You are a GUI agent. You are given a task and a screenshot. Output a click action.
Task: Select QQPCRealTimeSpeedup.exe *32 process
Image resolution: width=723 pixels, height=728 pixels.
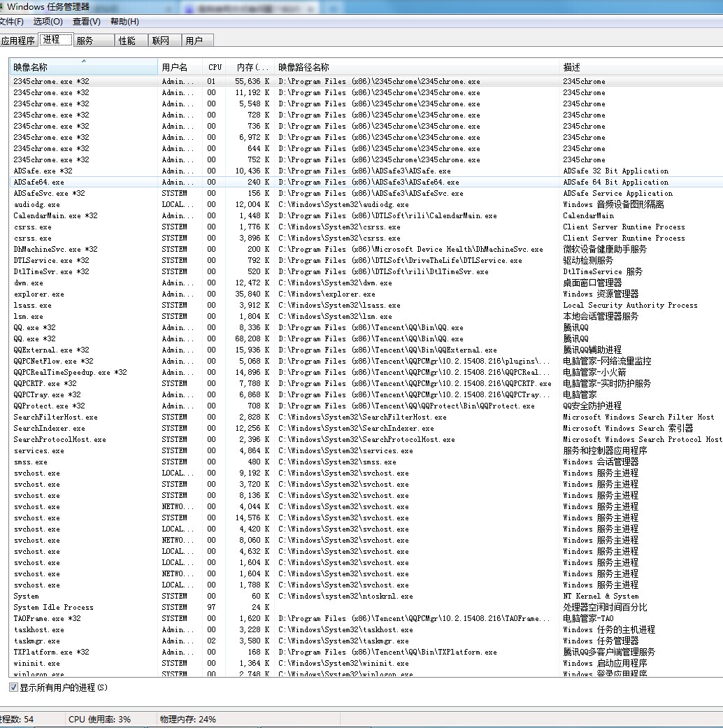366,372
